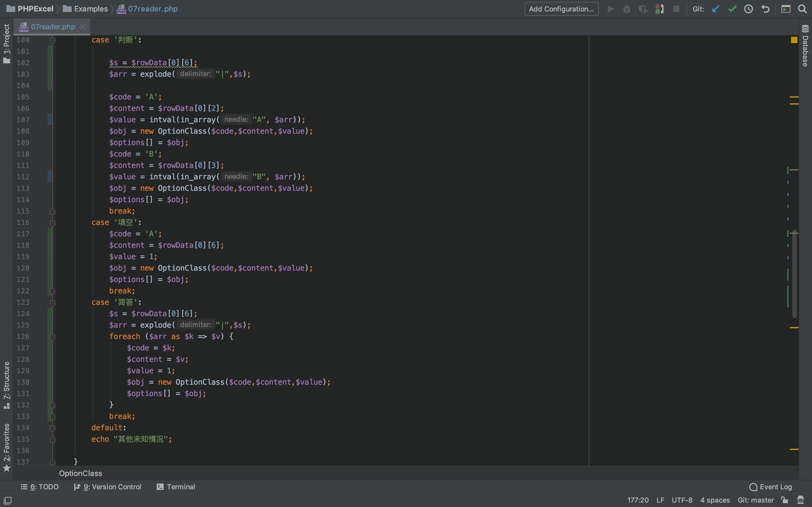This screenshot has height=507, width=812.
Task: Click the yellow inspection indicator square
Action: [794, 40]
